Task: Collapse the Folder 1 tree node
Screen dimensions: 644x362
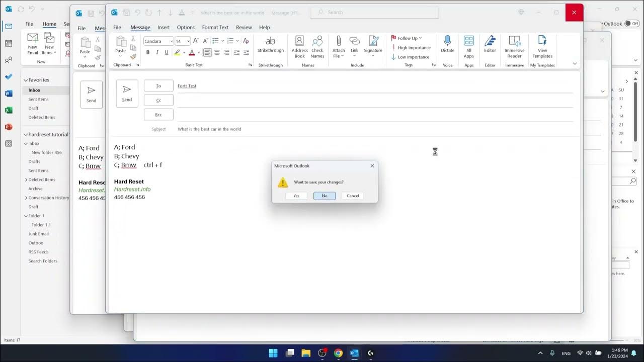Action: (26, 216)
